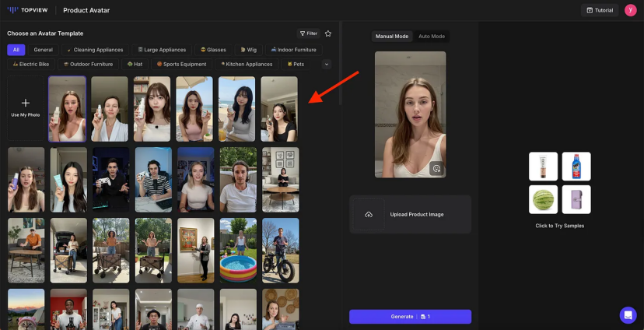The image size is (644, 330).
Task: Select the striped shirt streamer avatar
Action: 153,180
